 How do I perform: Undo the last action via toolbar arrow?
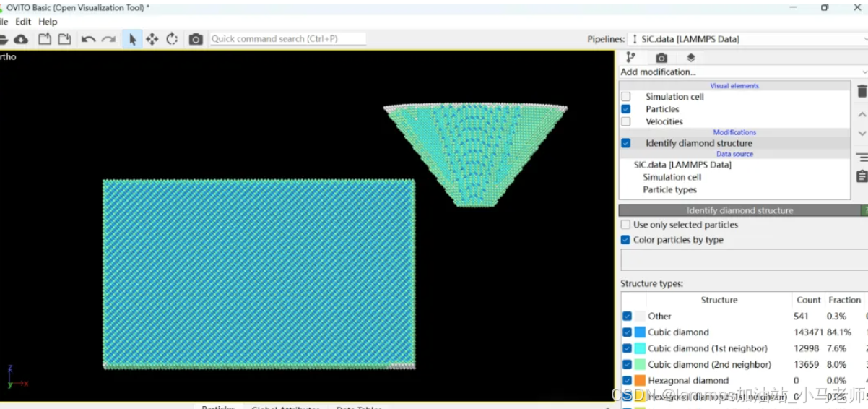(x=89, y=39)
